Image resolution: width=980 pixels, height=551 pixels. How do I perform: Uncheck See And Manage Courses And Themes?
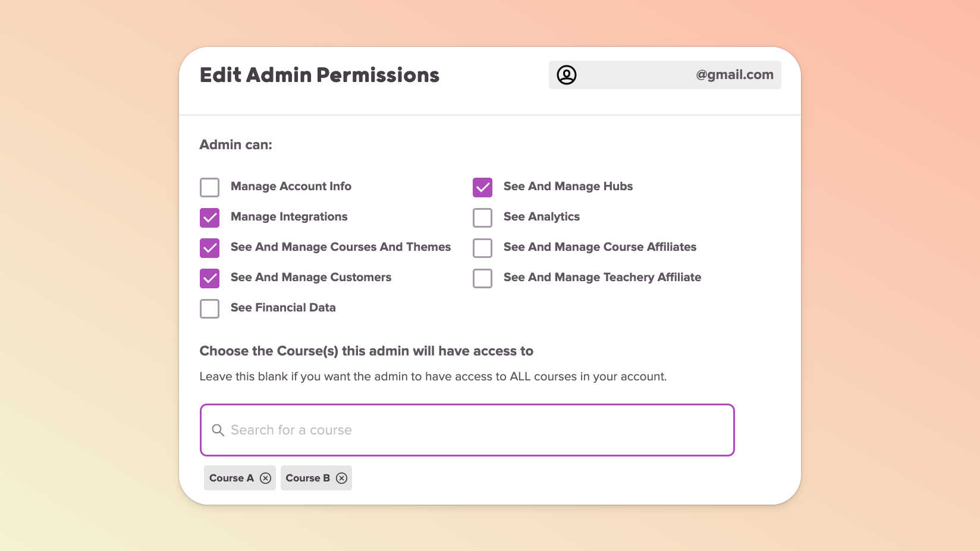[x=209, y=248]
